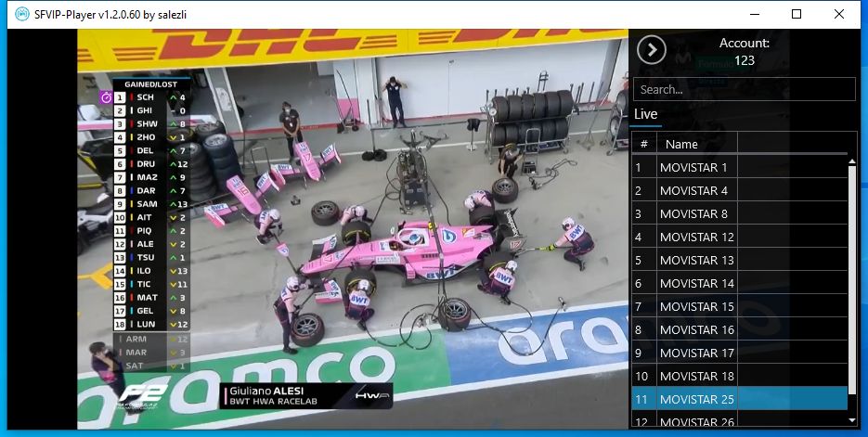Open channel MOVISTAR 12
The image size is (868, 437).
click(740, 237)
